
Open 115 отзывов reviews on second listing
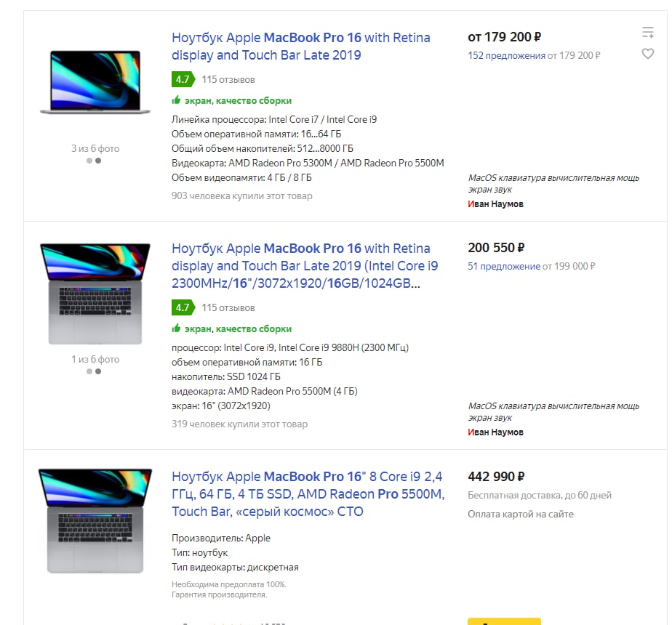click(228, 307)
